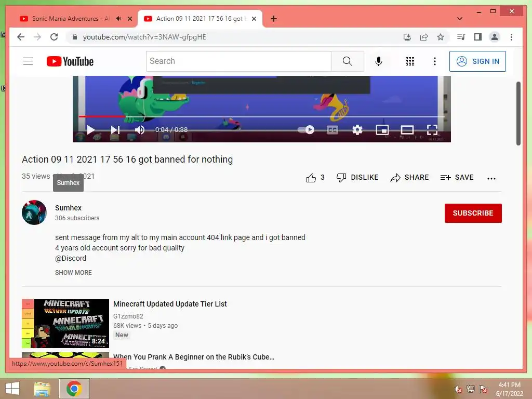Go forward to the next page
Screen dimensions: 532x399
point(37,37)
